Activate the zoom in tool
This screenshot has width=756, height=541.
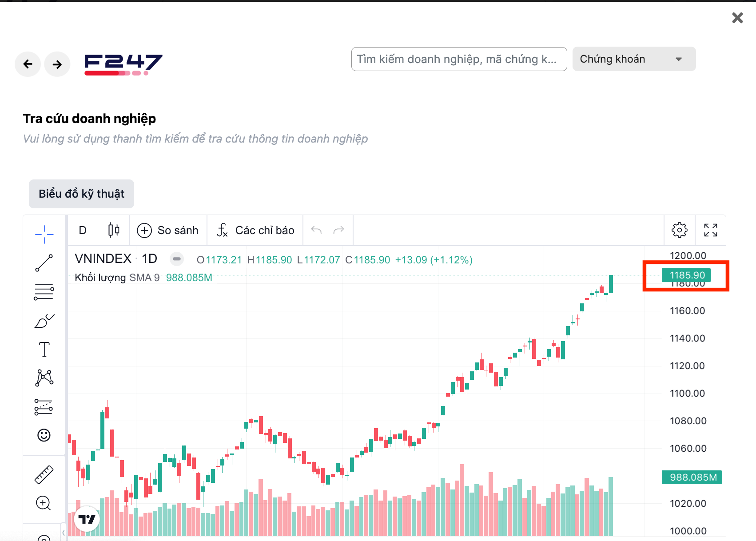(43, 503)
